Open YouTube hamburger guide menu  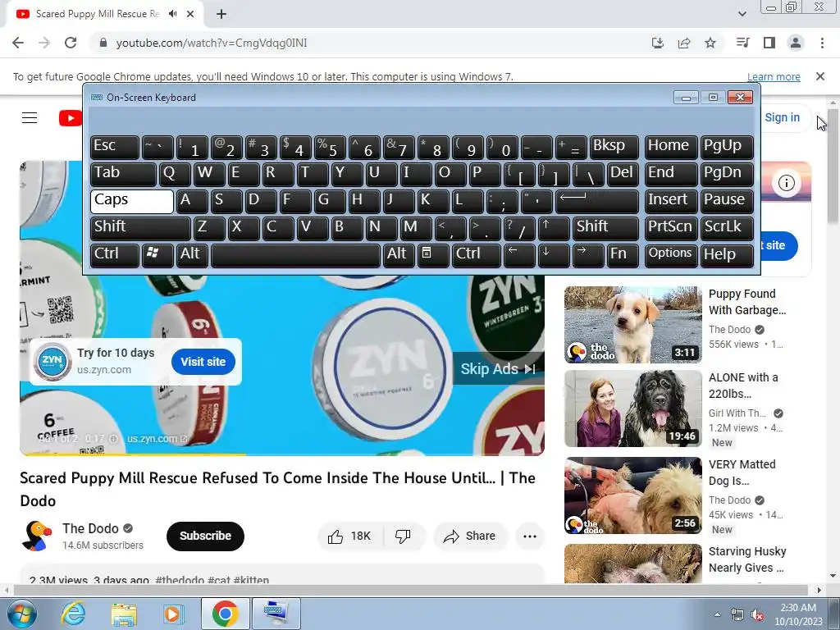pos(30,118)
